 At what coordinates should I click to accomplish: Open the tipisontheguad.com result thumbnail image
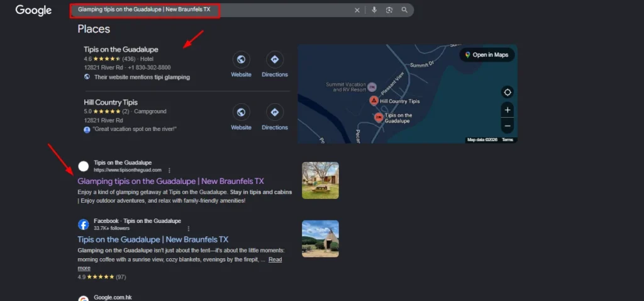pos(320,180)
